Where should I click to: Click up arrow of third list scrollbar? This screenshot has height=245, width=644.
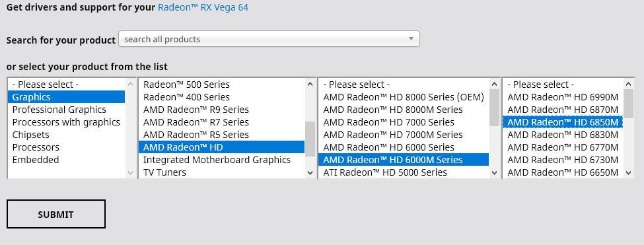point(495,84)
